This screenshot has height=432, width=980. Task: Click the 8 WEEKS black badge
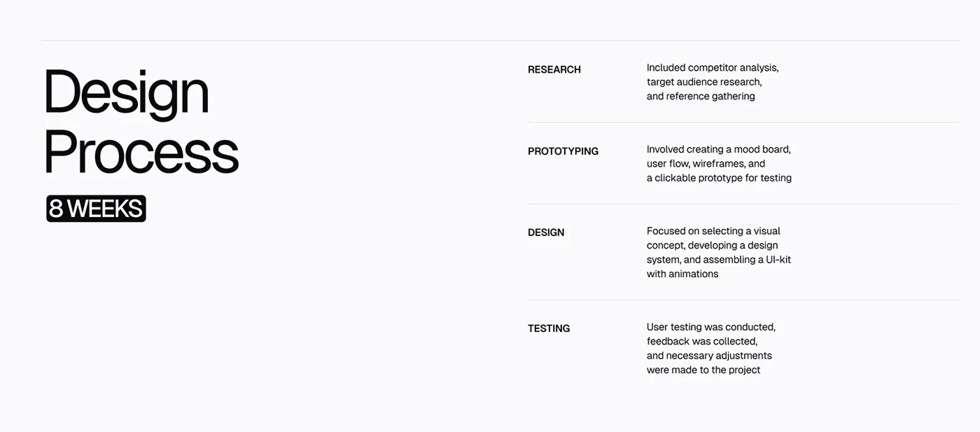pos(96,209)
